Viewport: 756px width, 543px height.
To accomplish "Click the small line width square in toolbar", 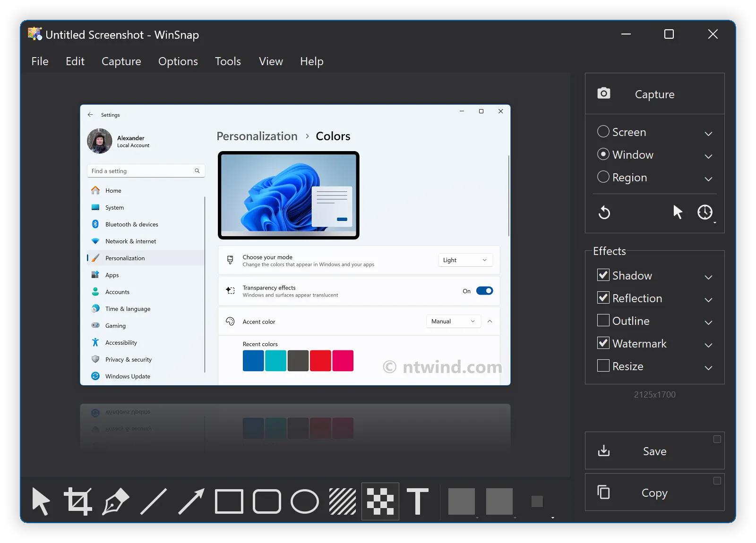I will 537,501.
